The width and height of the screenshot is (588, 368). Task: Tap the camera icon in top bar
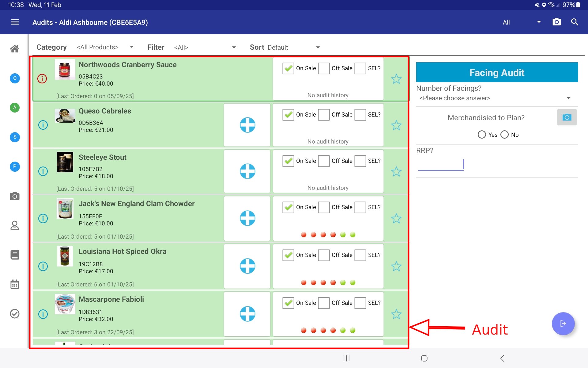(556, 22)
